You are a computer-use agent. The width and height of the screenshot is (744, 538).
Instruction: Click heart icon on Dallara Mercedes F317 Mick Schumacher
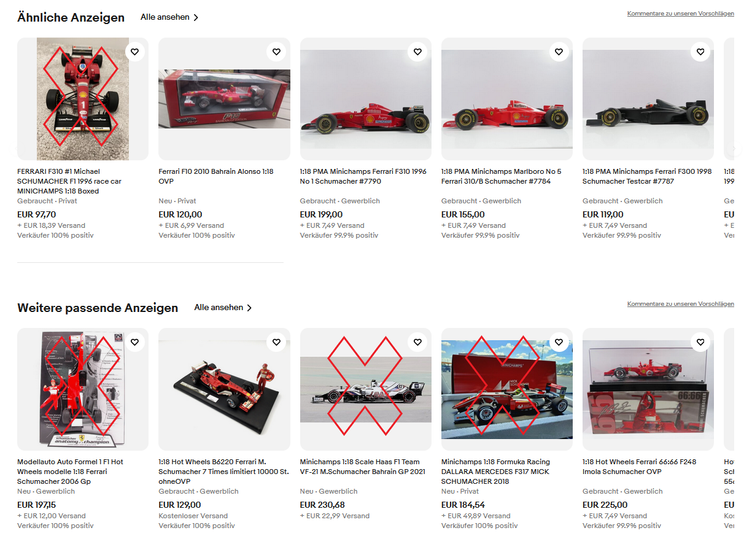(559, 342)
